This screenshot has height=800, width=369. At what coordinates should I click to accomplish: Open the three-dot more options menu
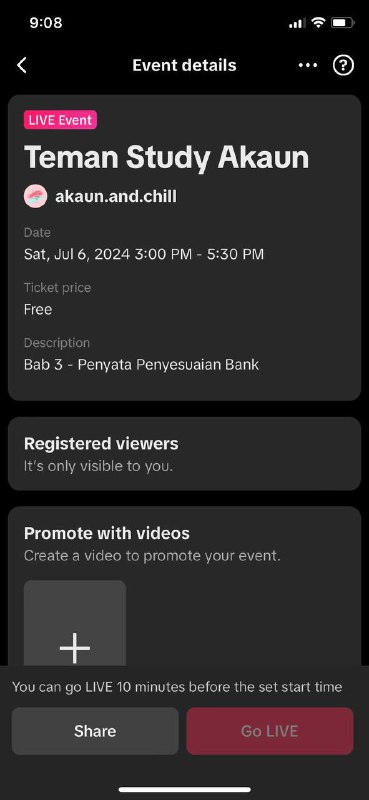308,65
